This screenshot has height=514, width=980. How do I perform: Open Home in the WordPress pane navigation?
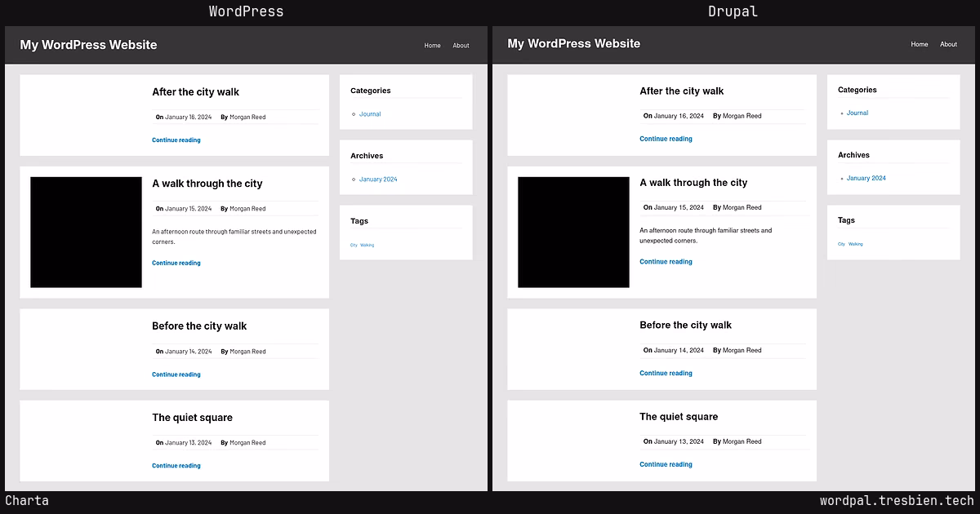click(432, 46)
